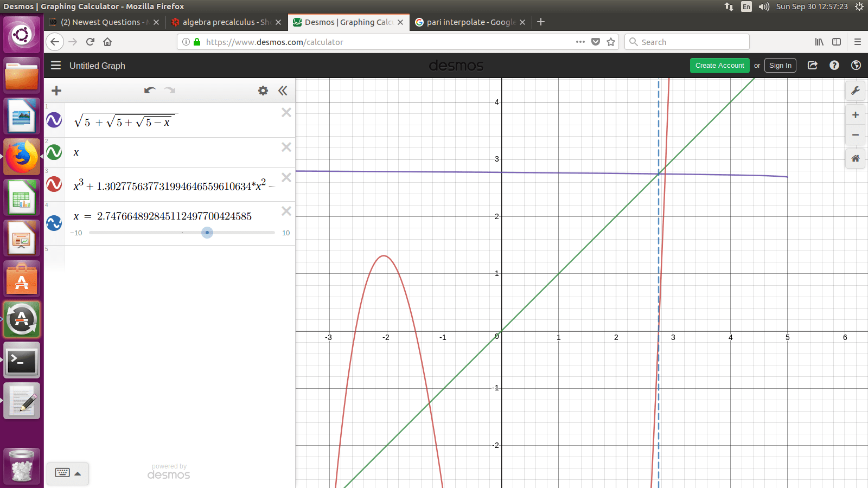Viewport: 868px width, 488px height.
Task: Click the zoom out minus icon
Action: click(855, 134)
